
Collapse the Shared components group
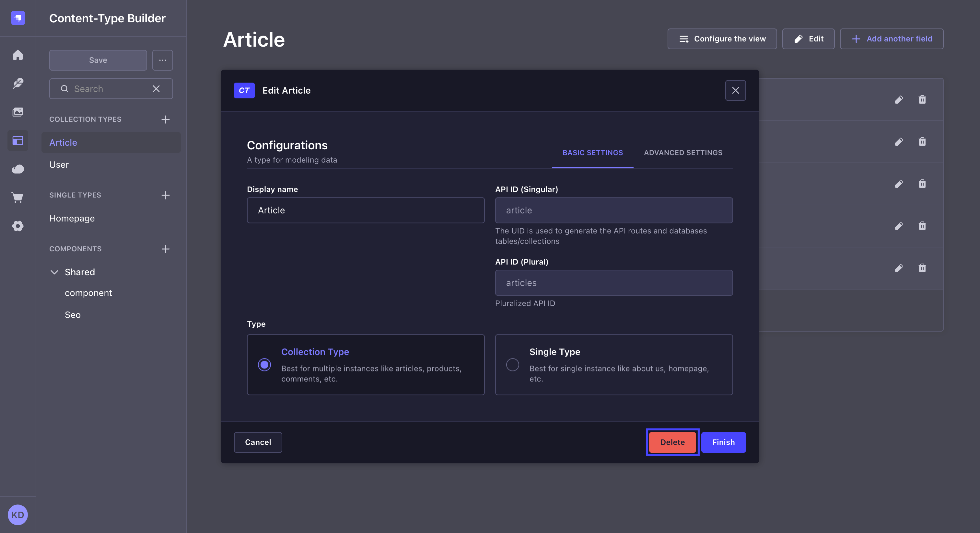(54, 272)
